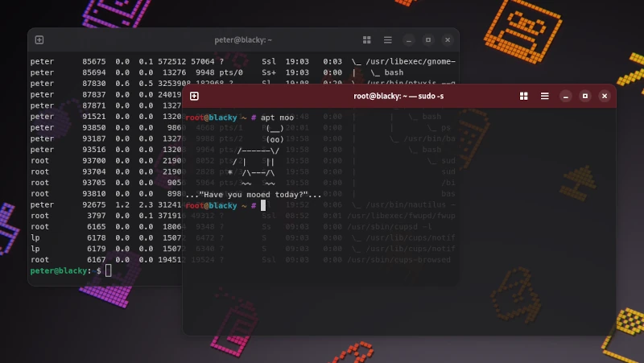Open the hamburger menu in root@blacky window
Viewport: 644px width, 363px height.
point(545,96)
